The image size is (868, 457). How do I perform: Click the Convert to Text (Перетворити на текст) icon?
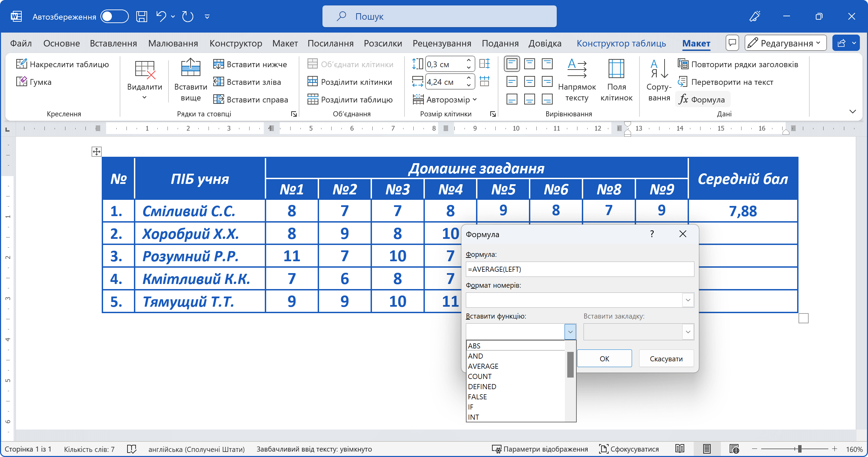(x=682, y=82)
